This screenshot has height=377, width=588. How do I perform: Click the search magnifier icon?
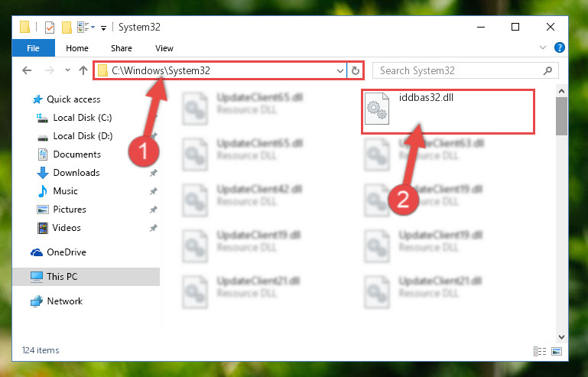[547, 70]
